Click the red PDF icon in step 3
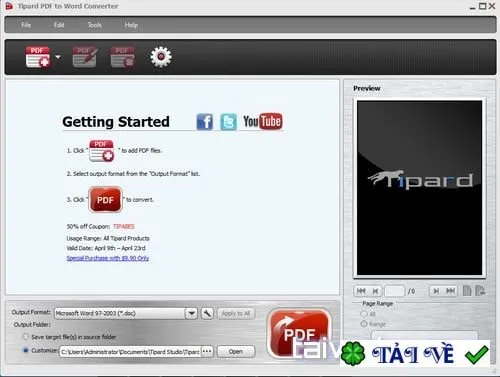Viewport: 500px width, 377px height. pyautogui.click(x=105, y=200)
